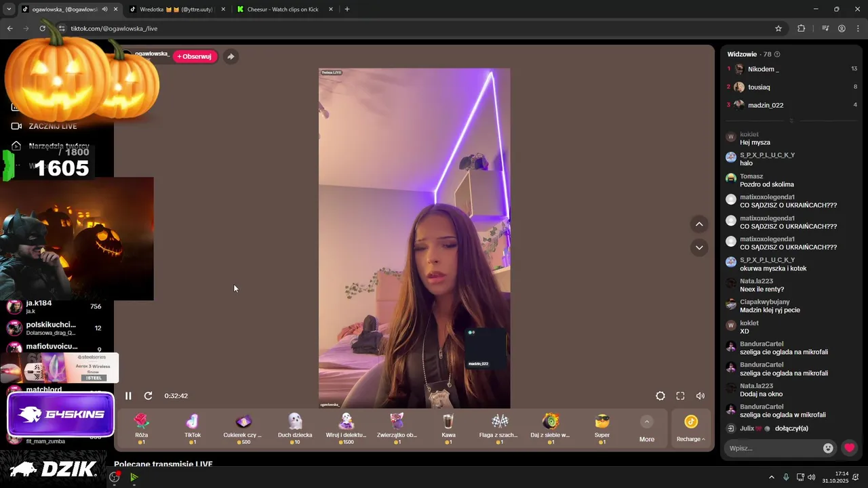
Task: Open Narzędzia twórcy sidebar item
Action: pyautogui.click(x=59, y=146)
